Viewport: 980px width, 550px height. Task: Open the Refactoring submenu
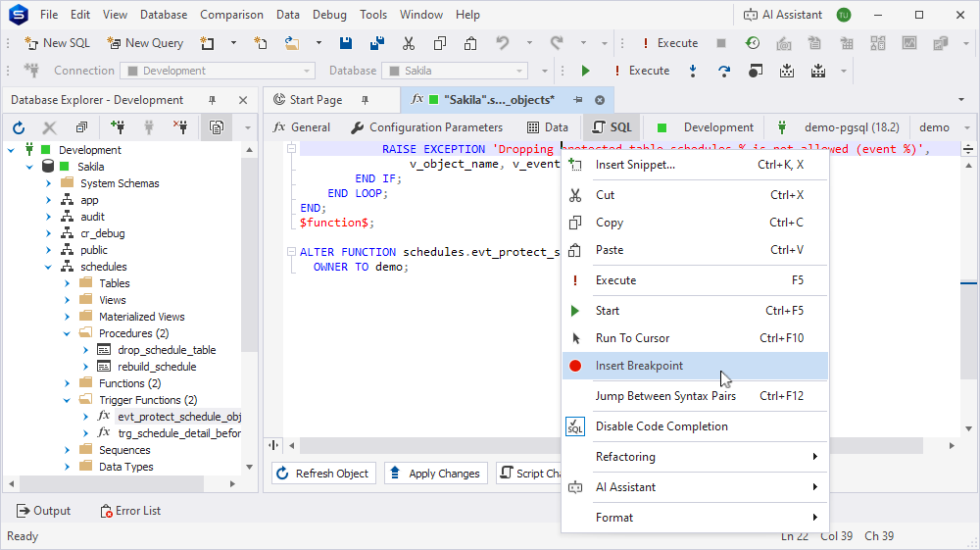pyautogui.click(x=695, y=457)
